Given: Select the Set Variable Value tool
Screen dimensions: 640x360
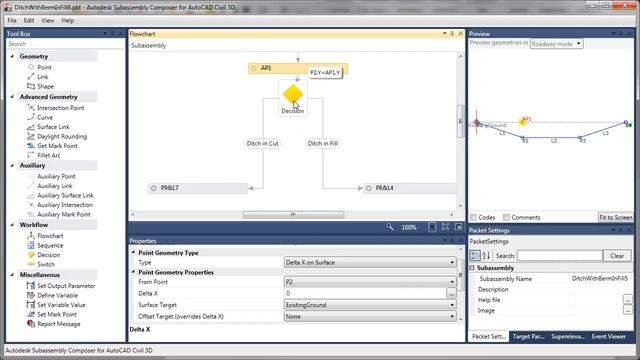Looking at the screenshot, I should (56, 304).
